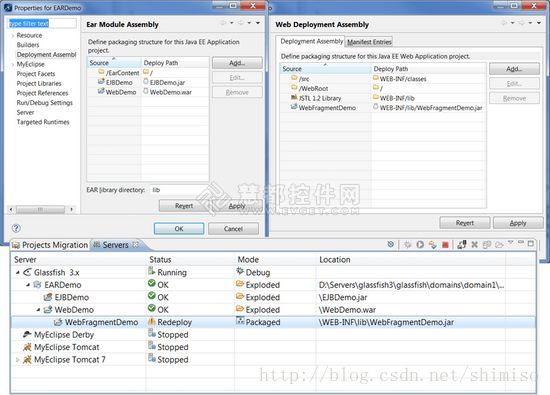Click the JSTL 1.2 Library icon
The height and width of the screenshot is (395, 550).
294,98
